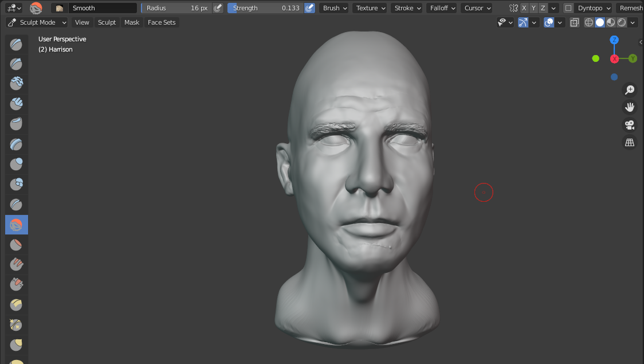This screenshot has height=364, width=644.
Task: Click the zoom view magnifier icon
Action: [x=629, y=89]
